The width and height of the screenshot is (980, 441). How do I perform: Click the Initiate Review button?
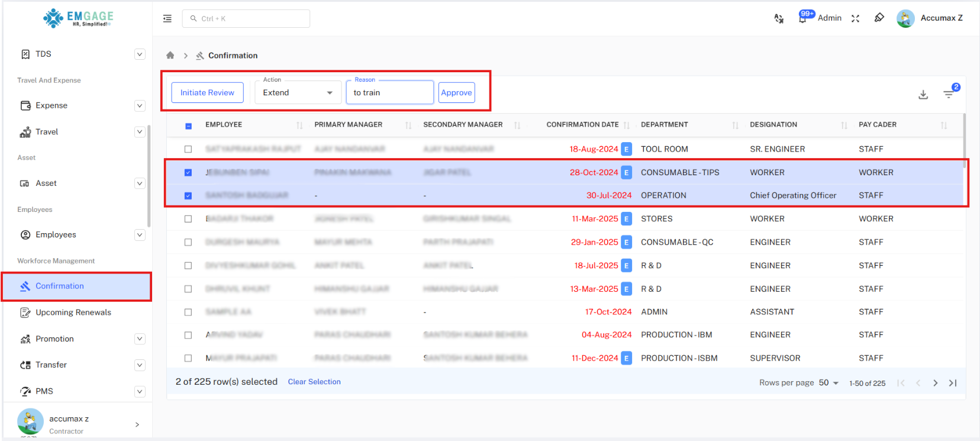(x=207, y=93)
